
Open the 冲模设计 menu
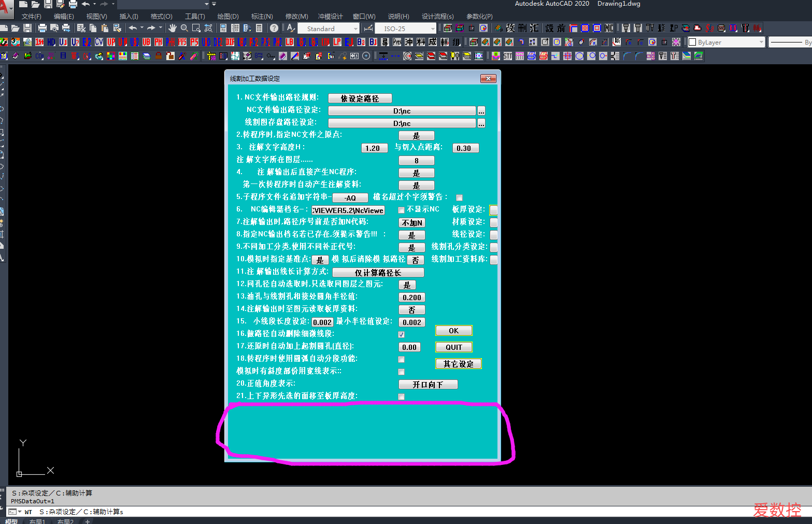331,16
